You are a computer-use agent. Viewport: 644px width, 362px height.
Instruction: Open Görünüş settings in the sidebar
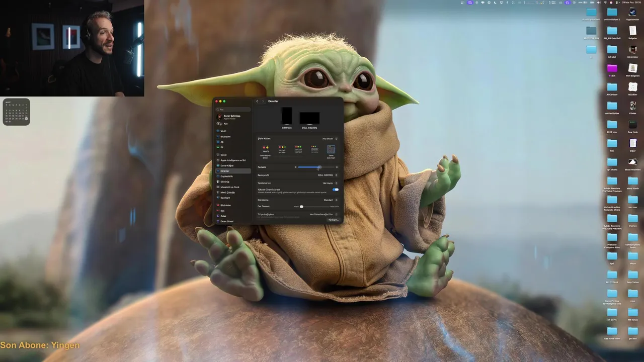click(233, 182)
